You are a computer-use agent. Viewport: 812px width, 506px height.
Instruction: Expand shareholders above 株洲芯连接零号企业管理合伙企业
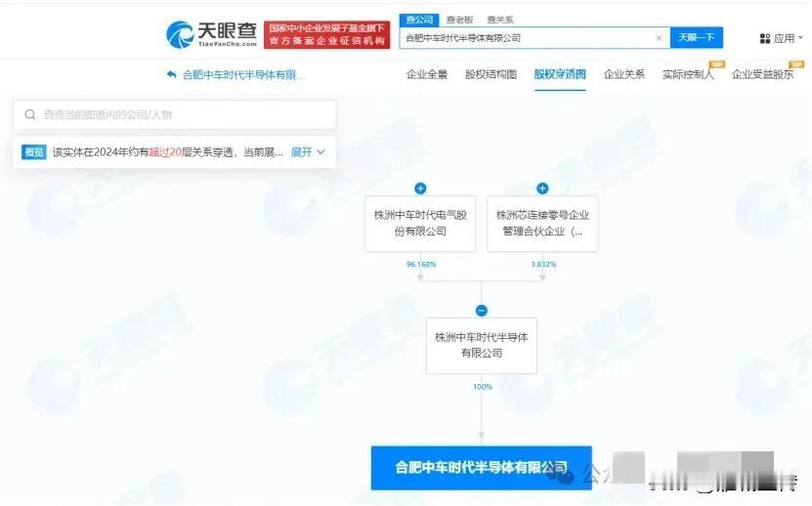coord(542,189)
